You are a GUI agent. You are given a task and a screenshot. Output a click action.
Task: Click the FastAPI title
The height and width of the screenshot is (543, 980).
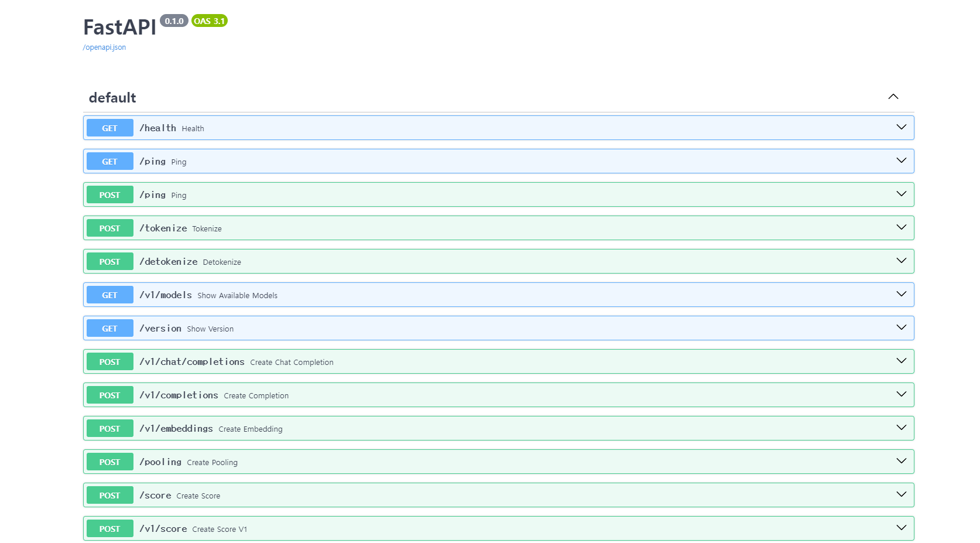pos(119,28)
